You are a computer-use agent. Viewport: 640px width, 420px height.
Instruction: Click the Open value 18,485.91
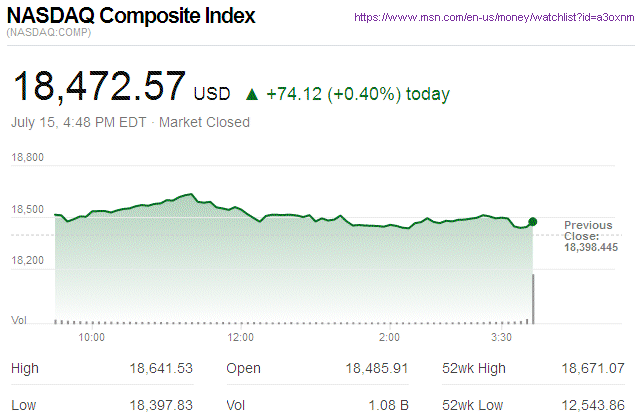pyautogui.click(x=376, y=369)
